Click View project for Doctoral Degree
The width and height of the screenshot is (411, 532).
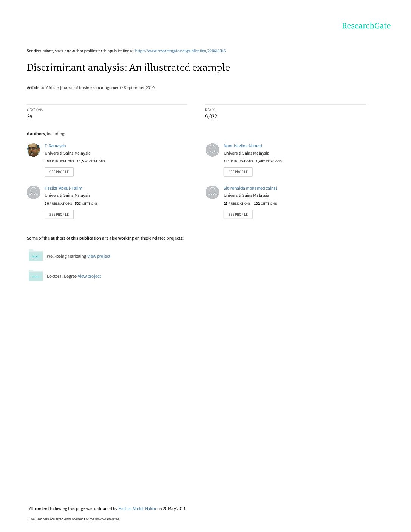coord(89,276)
